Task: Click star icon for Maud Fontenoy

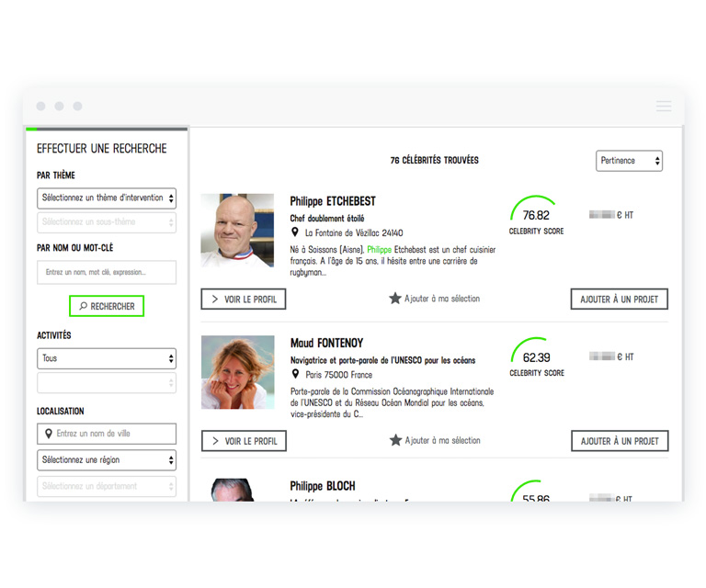Action: (x=395, y=441)
